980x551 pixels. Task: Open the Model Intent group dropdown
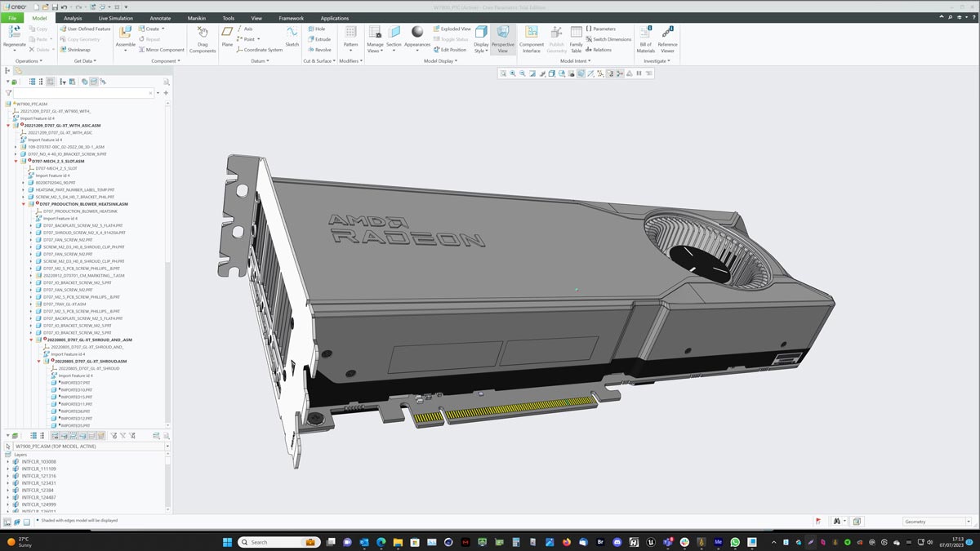(575, 60)
